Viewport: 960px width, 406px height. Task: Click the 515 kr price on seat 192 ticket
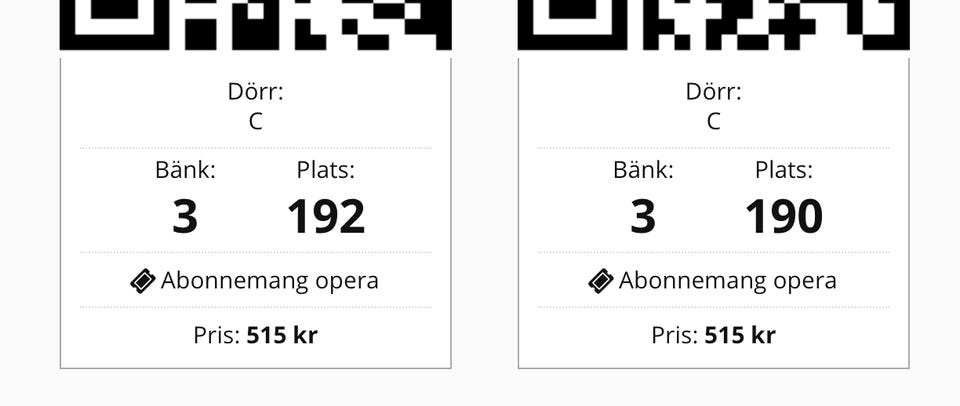[x=282, y=335]
